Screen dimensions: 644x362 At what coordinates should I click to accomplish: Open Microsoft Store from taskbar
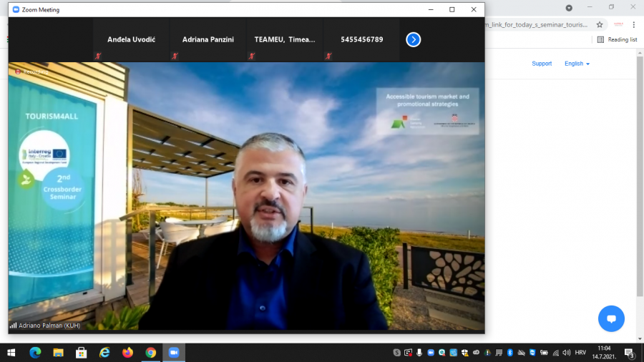tap(81, 353)
